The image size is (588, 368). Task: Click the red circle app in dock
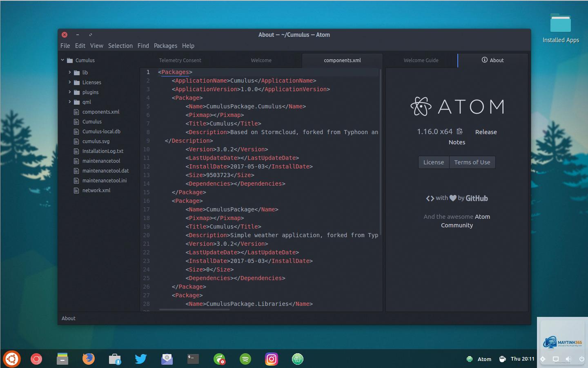point(36,359)
